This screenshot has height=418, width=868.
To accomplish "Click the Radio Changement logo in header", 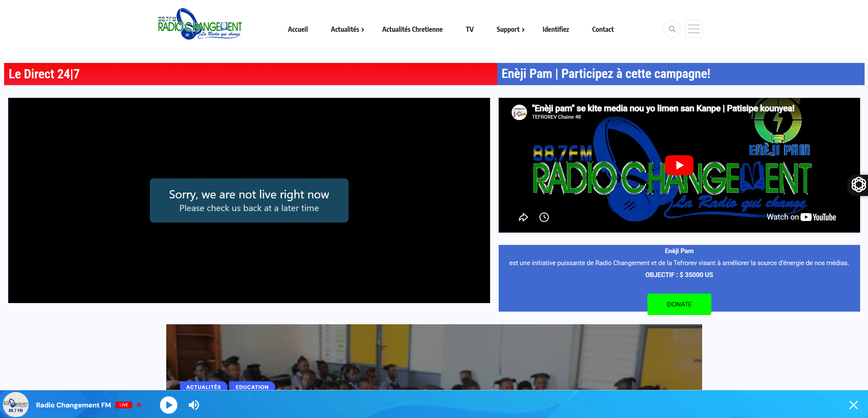I will [x=200, y=24].
